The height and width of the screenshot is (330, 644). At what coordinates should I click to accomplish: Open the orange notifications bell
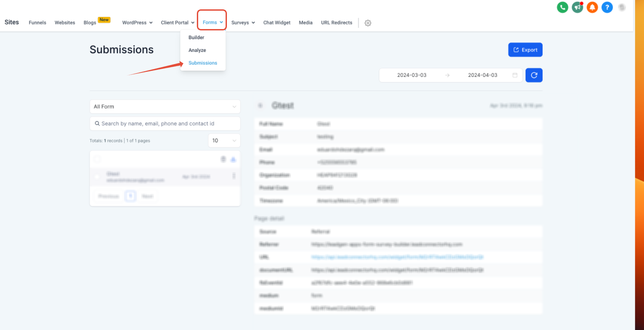[x=592, y=7]
